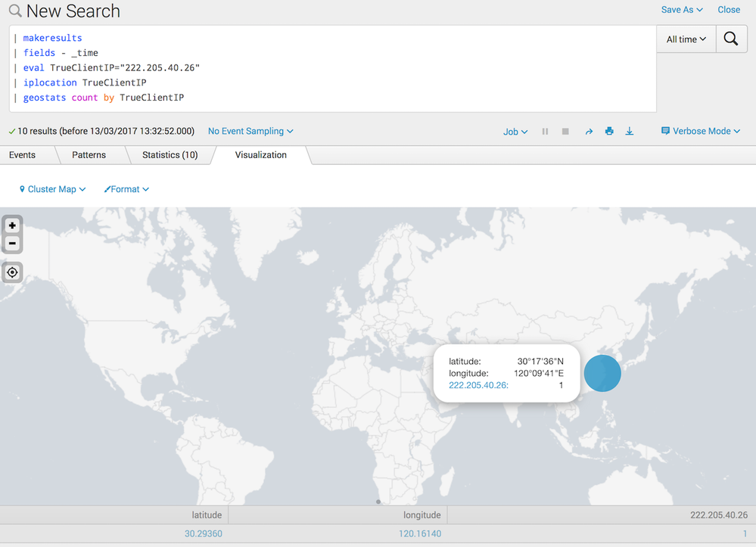Open the Job menu
Image resolution: width=756 pixels, height=547 pixels.
tap(515, 132)
